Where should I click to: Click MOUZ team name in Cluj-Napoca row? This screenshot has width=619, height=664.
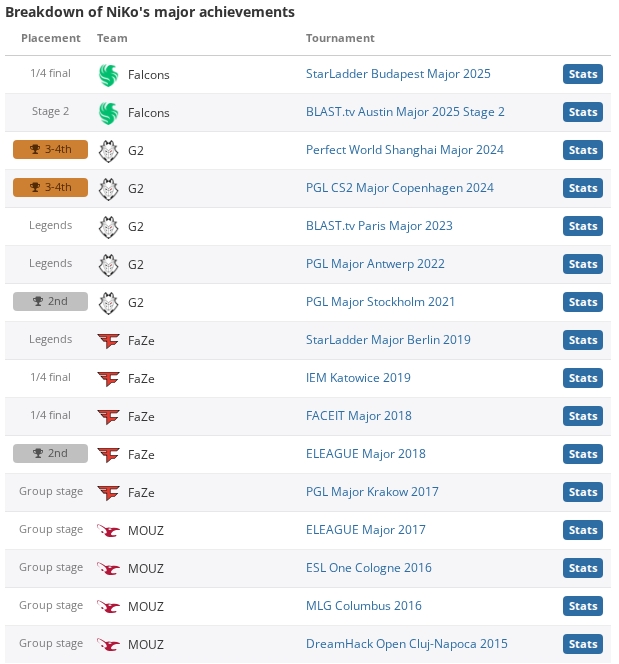click(146, 645)
